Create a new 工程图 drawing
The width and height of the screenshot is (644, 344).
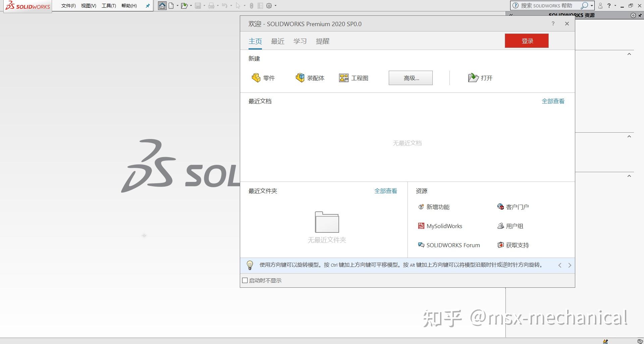(354, 78)
